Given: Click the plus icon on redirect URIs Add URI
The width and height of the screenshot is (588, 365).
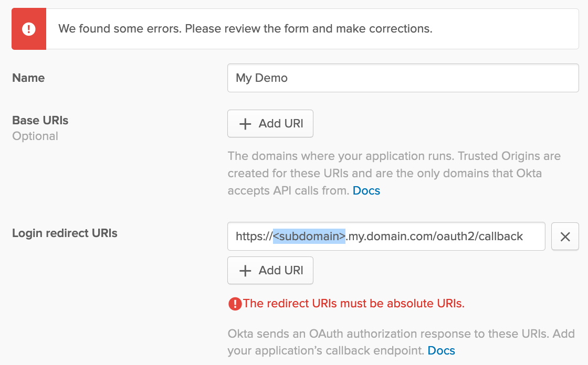Looking at the screenshot, I should point(245,270).
